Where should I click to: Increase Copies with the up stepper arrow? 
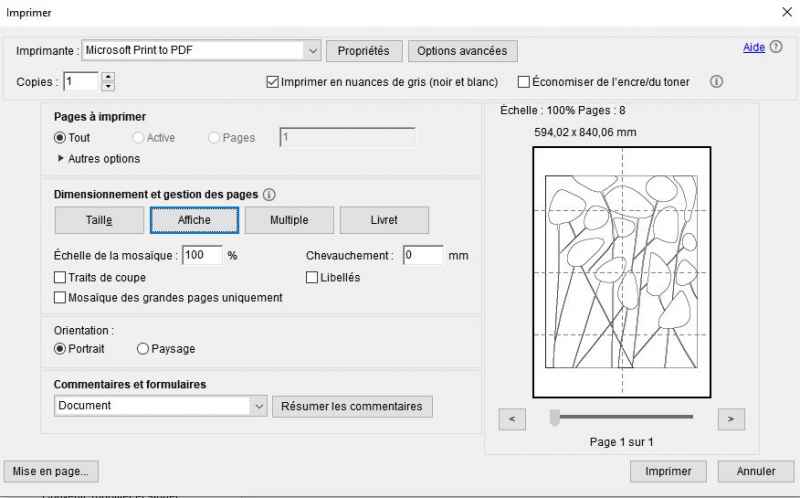pyautogui.click(x=108, y=77)
